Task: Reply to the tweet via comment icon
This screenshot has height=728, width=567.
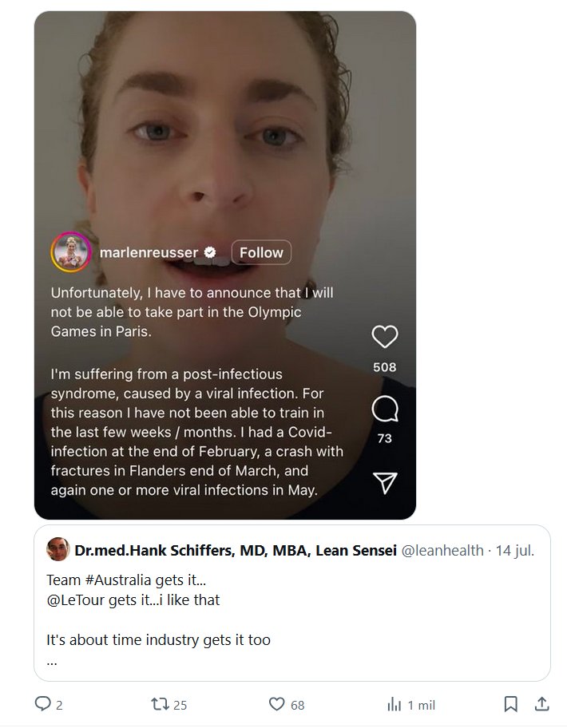Action: [x=43, y=704]
